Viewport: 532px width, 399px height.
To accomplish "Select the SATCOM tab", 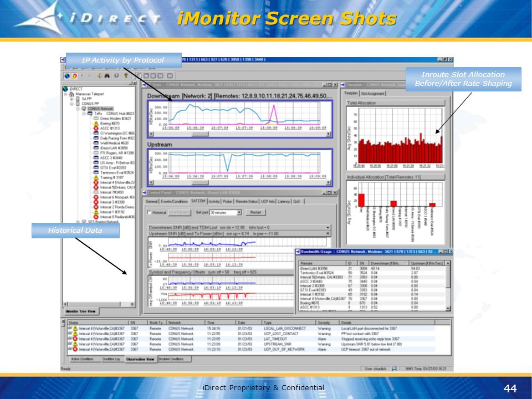I will [x=198, y=201].
